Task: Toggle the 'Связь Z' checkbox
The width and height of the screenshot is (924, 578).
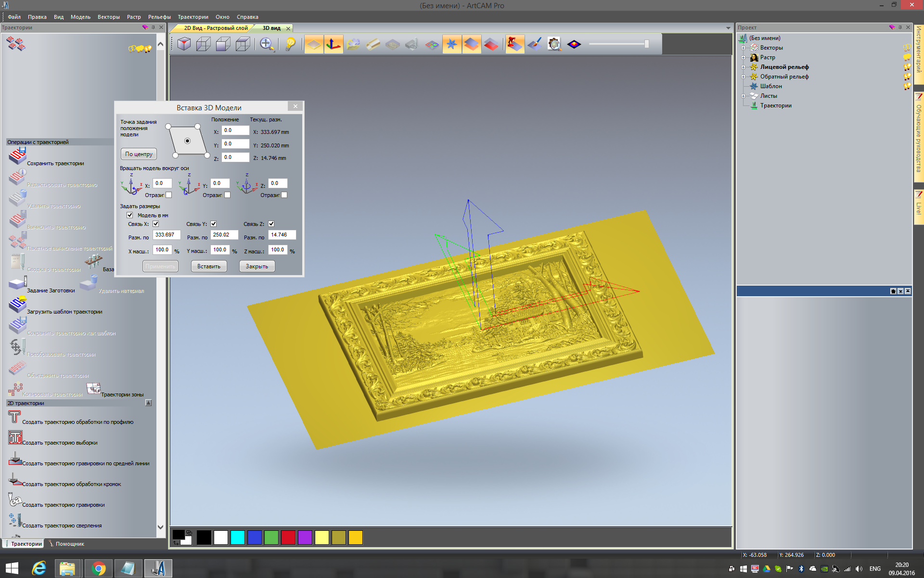Action: 271,224
